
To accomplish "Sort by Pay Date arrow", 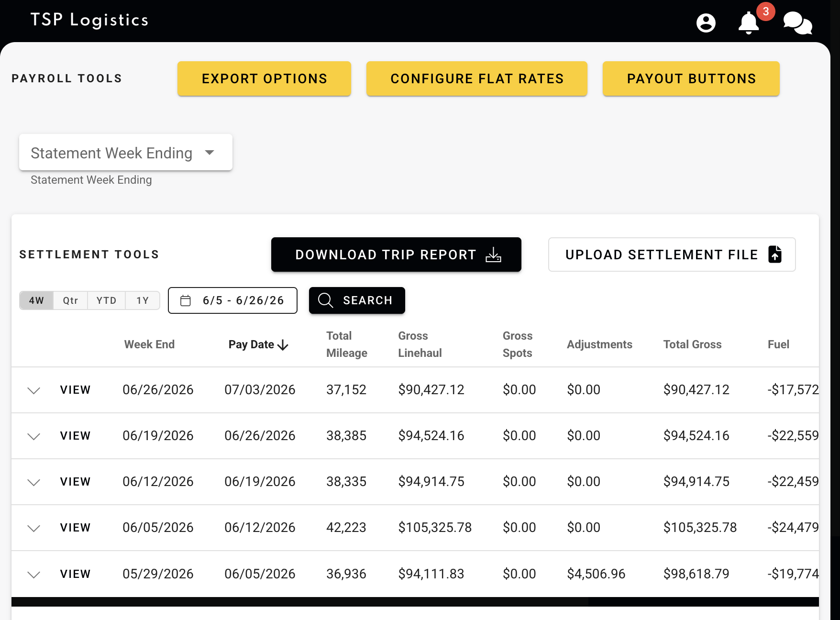I will pyautogui.click(x=283, y=345).
